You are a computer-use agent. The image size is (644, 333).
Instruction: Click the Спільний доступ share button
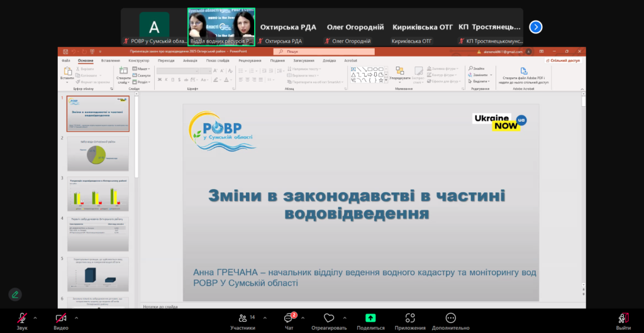click(x=563, y=60)
